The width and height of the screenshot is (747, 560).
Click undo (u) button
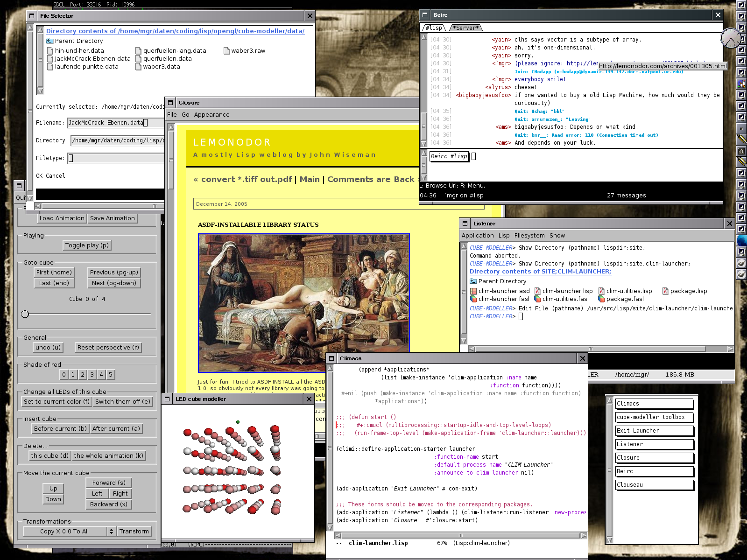[x=48, y=348]
